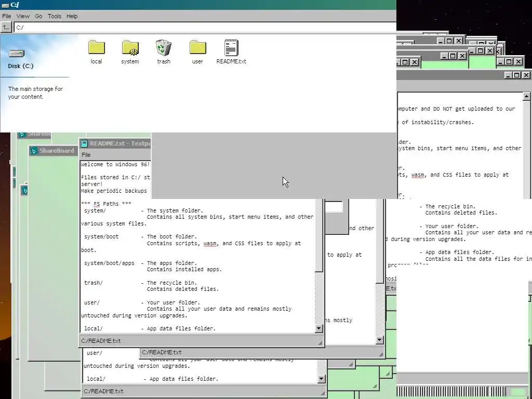This screenshot has width=532, height=399.
Task: Open the Tools menu
Action: click(54, 16)
